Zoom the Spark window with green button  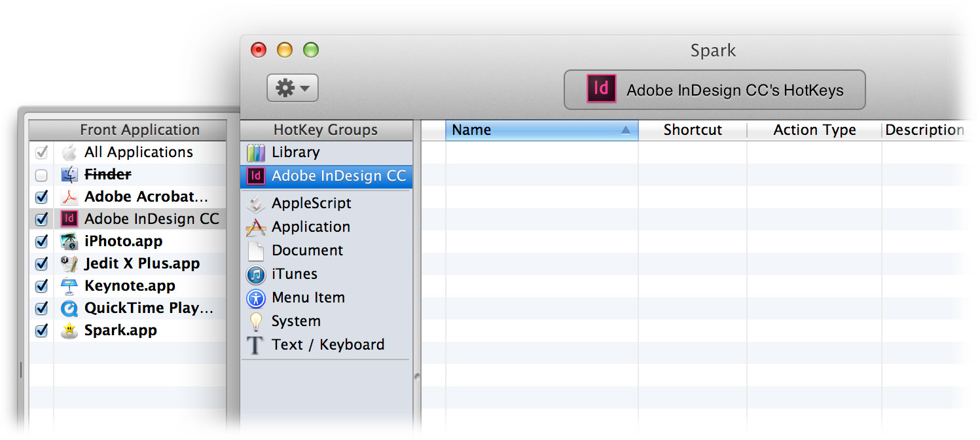pyautogui.click(x=311, y=50)
